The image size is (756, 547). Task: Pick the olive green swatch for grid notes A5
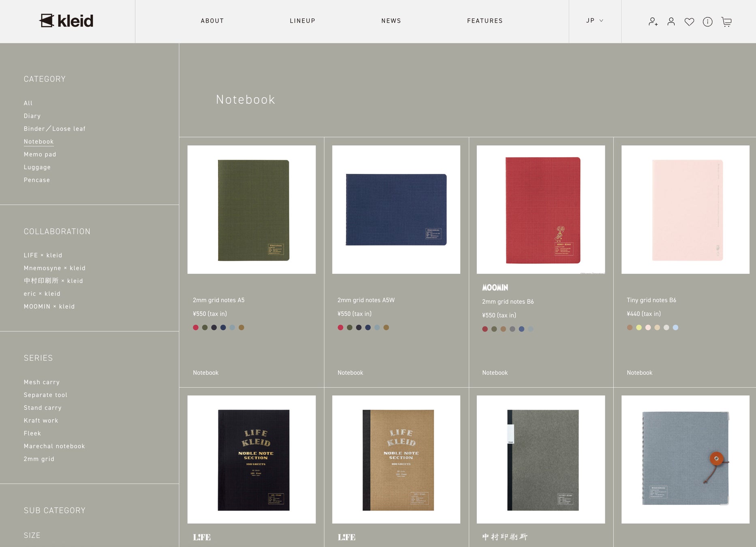(205, 327)
